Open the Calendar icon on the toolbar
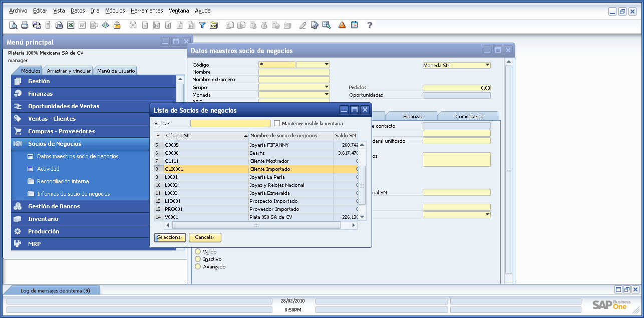 [x=354, y=25]
